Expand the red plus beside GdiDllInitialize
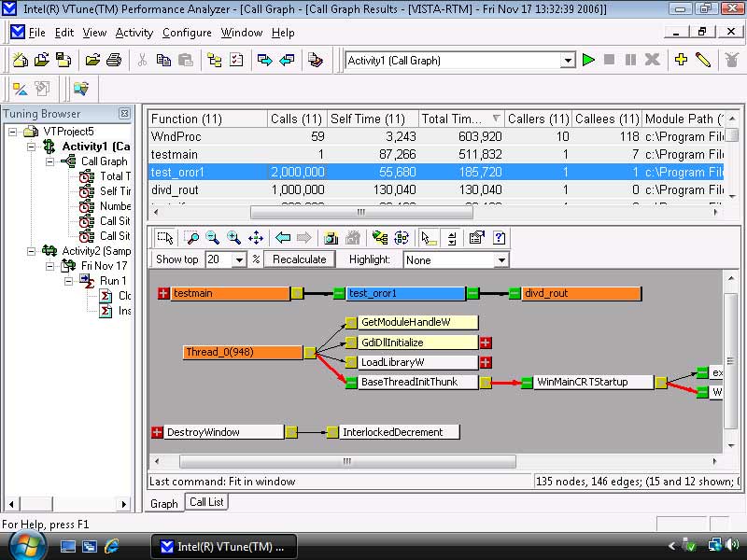This screenshot has height=560, width=747. coord(486,343)
